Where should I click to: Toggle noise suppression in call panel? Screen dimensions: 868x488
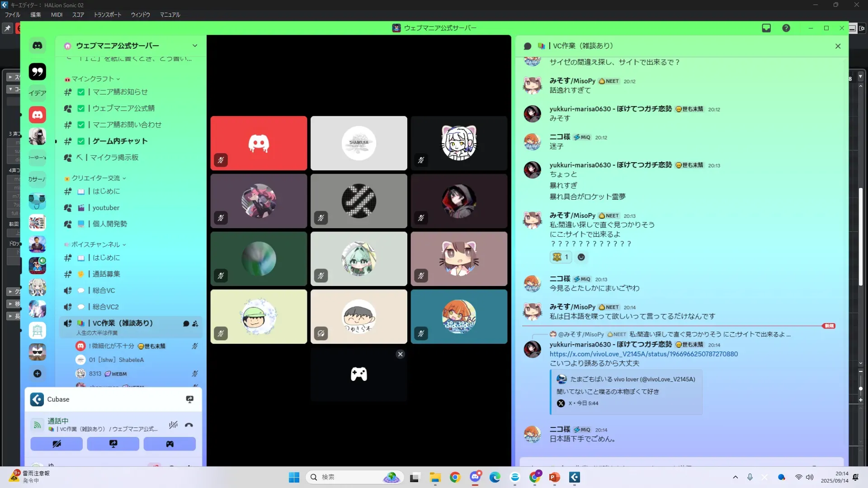tap(173, 425)
